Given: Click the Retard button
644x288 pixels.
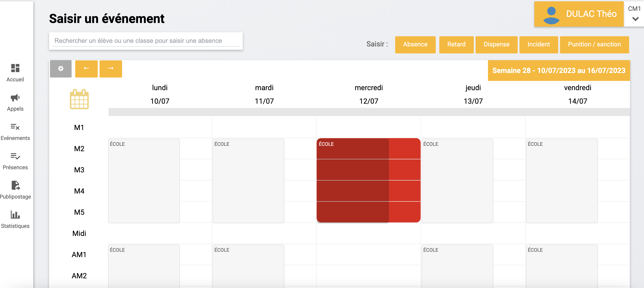Looking at the screenshot, I should tap(456, 45).
